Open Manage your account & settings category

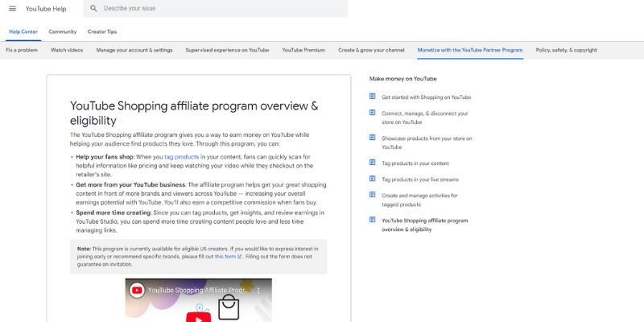tap(134, 50)
